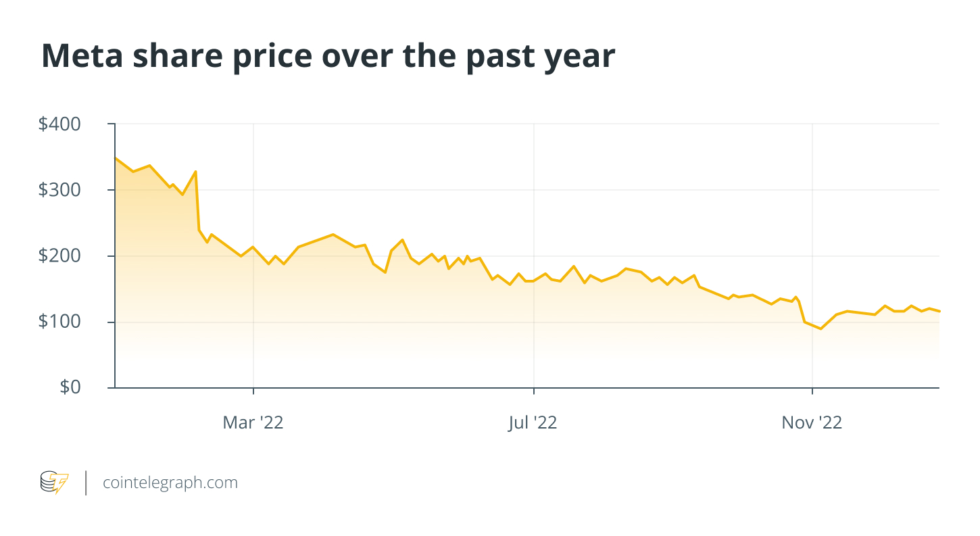Click the Cointelegraph coin logo icon
Viewport: 980px width, 536px height.
coord(54,483)
